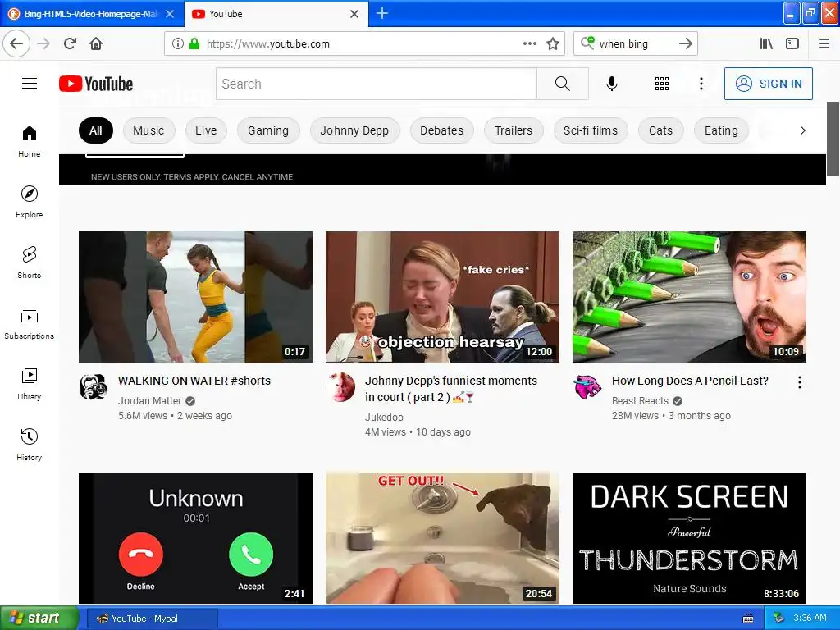Open Explore in sidebar
Viewport: 840px width, 630px height.
pos(30,202)
